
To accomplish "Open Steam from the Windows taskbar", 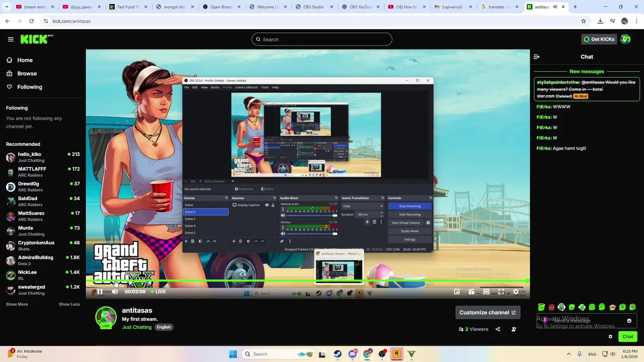I will pos(338,354).
